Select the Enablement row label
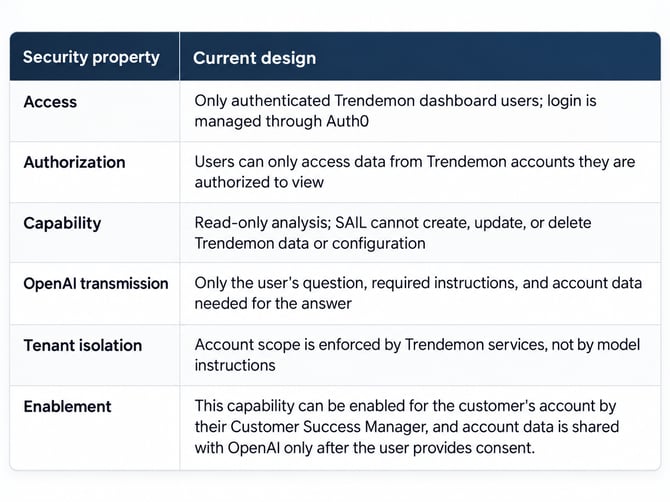 click(x=68, y=406)
